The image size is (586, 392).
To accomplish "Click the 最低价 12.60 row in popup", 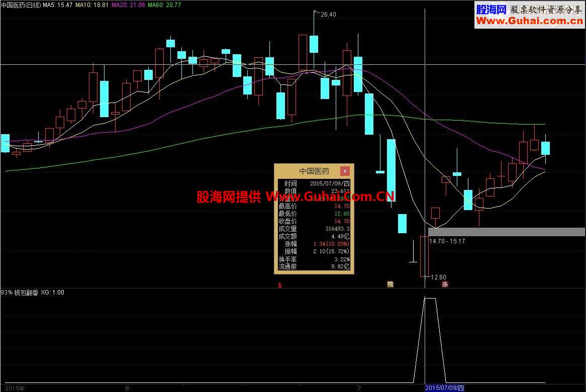I will (x=314, y=214).
